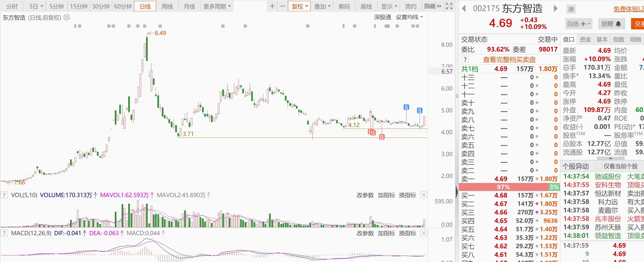Open 设置均线 dropdown
Image resolution: width=644 pixels, height=262 pixels.
click(x=409, y=17)
